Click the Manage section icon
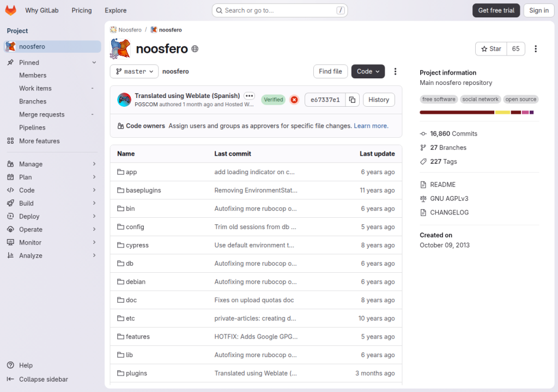Image resolution: width=558 pixels, height=392 pixels. (x=10, y=164)
